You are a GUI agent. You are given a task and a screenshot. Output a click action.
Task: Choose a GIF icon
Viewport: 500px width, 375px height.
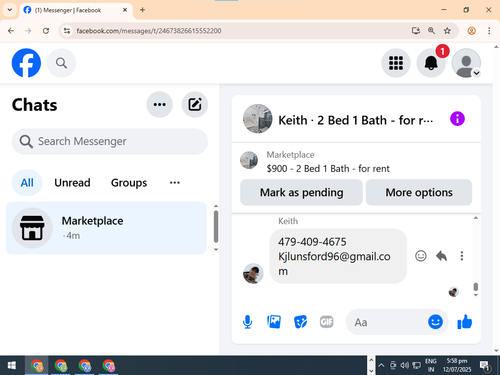tap(326, 322)
